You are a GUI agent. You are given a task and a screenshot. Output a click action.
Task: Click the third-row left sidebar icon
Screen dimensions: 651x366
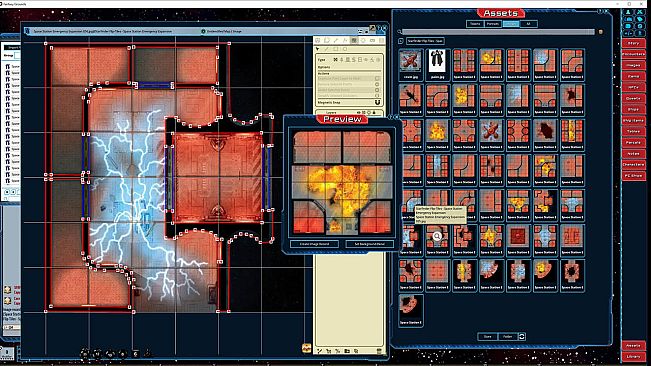(628, 26)
